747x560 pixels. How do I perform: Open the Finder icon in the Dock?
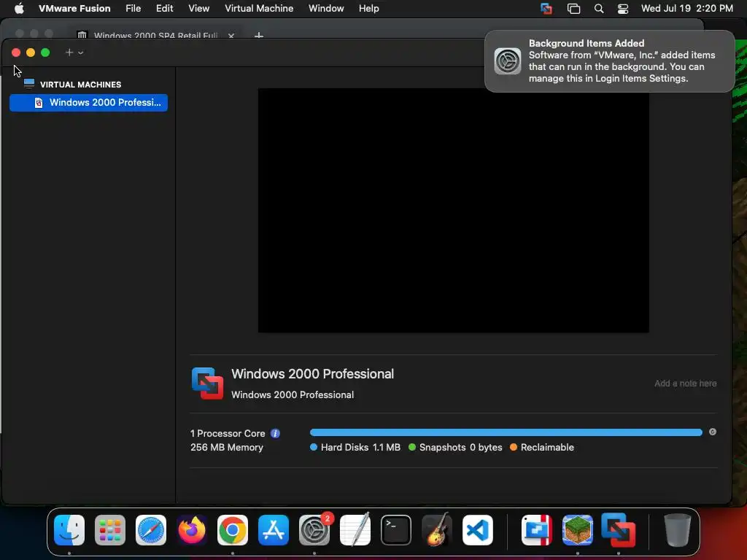(69, 530)
